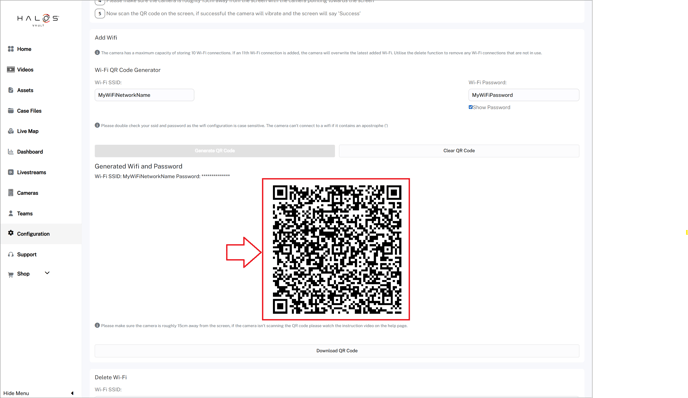Click the Hide Menu text

pyautogui.click(x=16, y=393)
